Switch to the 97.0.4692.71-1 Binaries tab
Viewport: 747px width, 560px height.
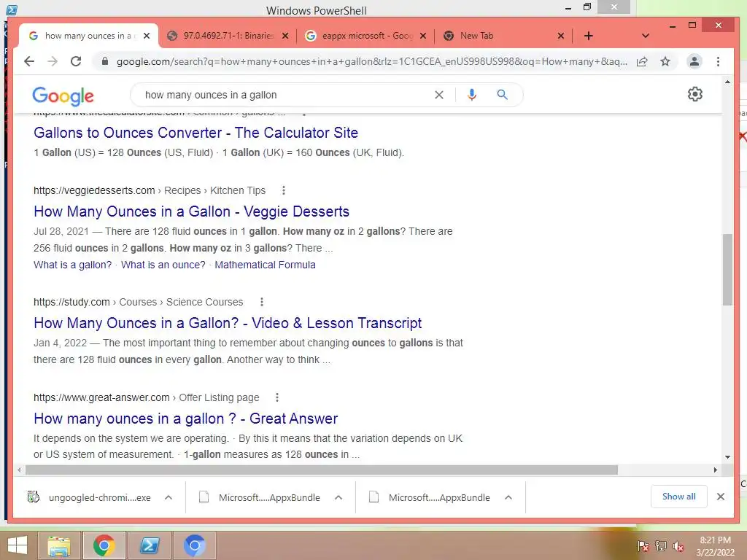[x=228, y=36]
